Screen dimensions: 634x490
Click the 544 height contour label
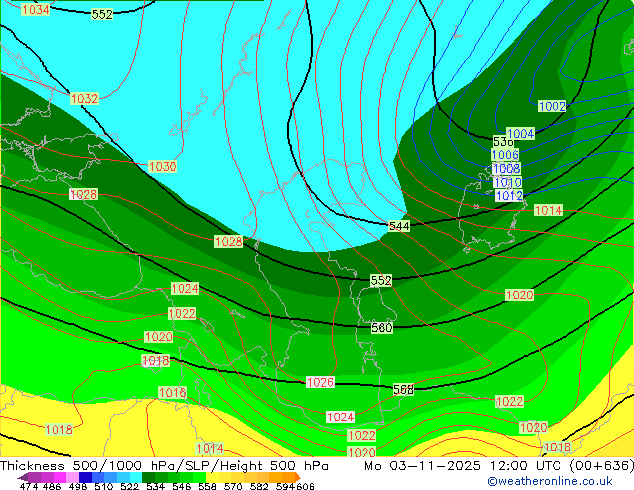click(399, 226)
